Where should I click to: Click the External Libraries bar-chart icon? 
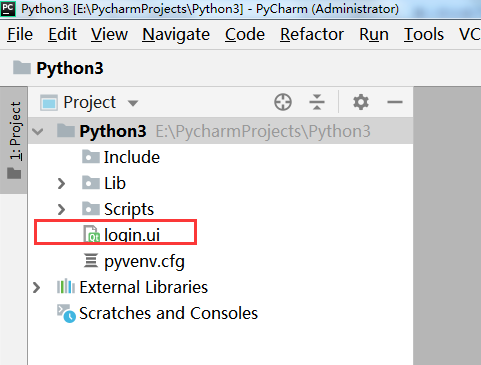(66, 286)
